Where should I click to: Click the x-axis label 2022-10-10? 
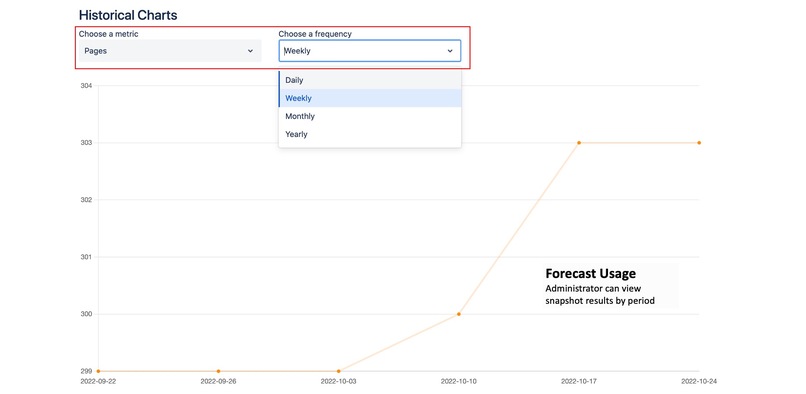click(459, 382)
